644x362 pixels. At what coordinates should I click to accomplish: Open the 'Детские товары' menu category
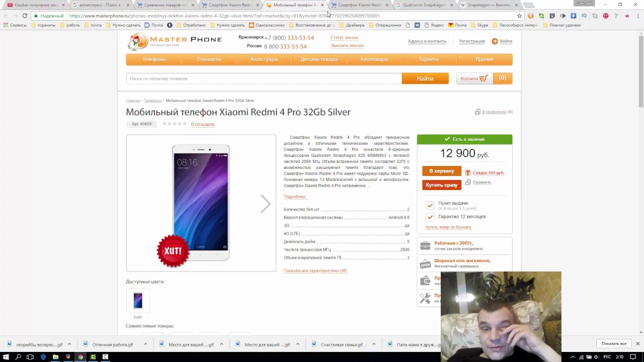point(319,59)
